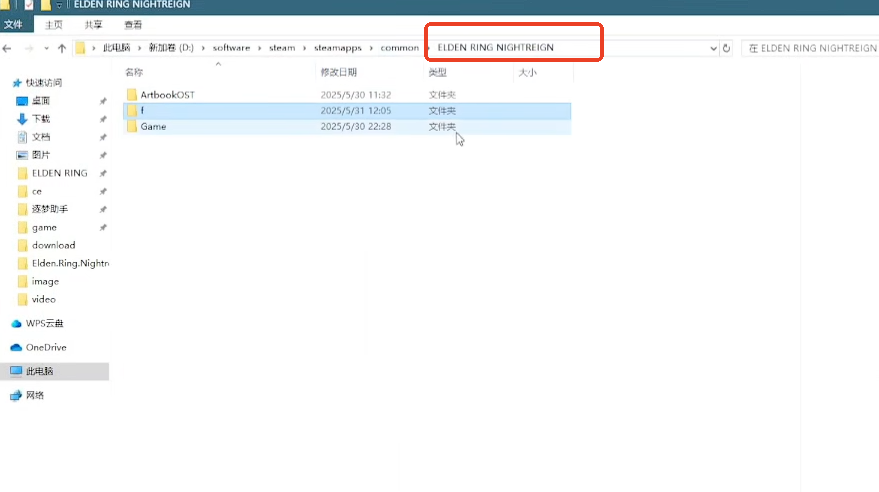Open 图片 in quick access

click(41, 155)
